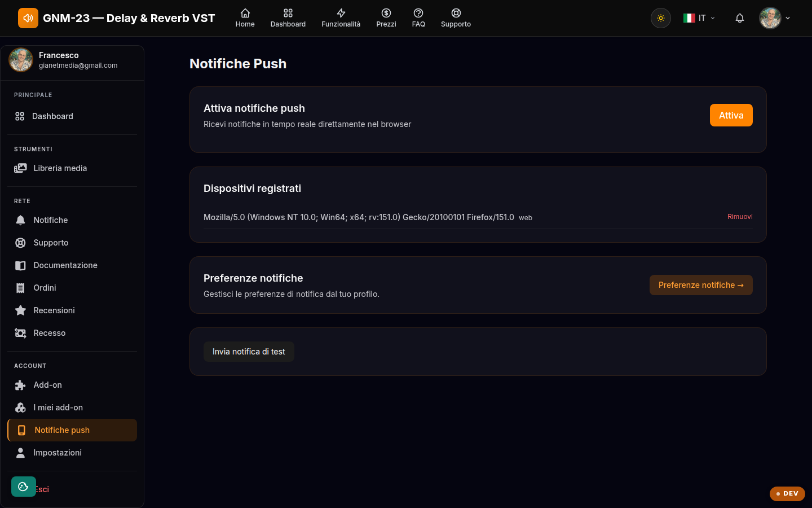Open the IT language dropdown
This screenshot has width=812, height=508.
[699, 18]
